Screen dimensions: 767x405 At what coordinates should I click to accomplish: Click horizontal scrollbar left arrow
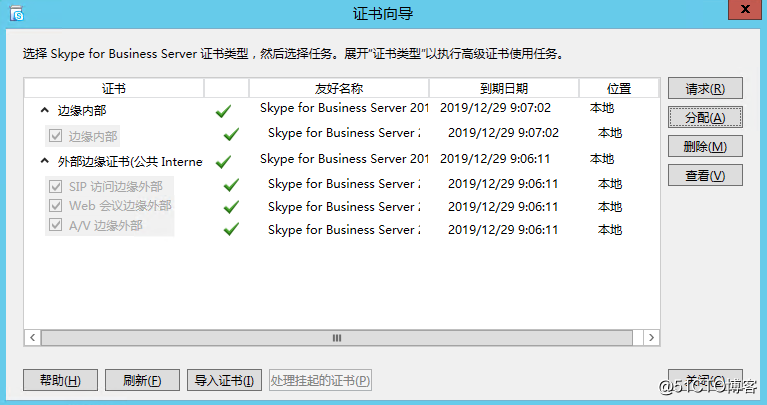(x=32, y=338)
